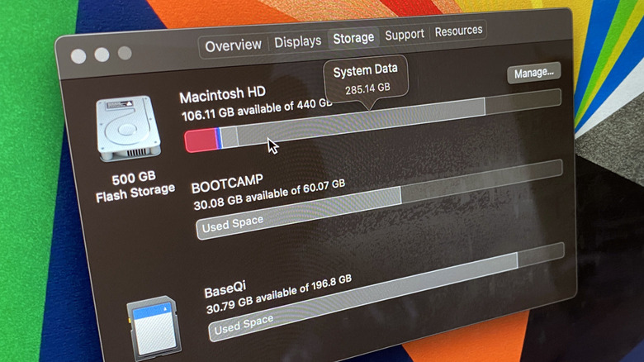
Task: Close the window with leftmost traffic light
Action: click(x=78, y=56)
